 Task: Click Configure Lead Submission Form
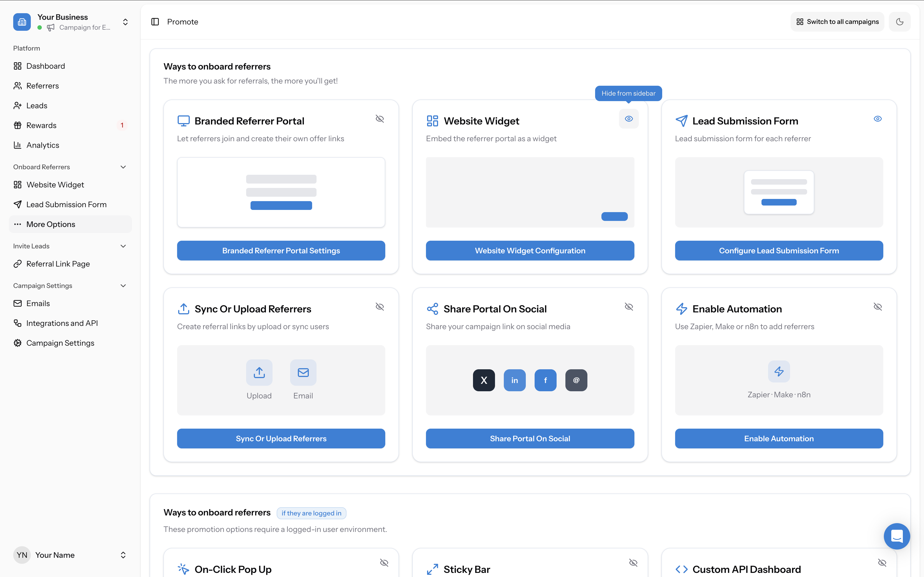779,250
